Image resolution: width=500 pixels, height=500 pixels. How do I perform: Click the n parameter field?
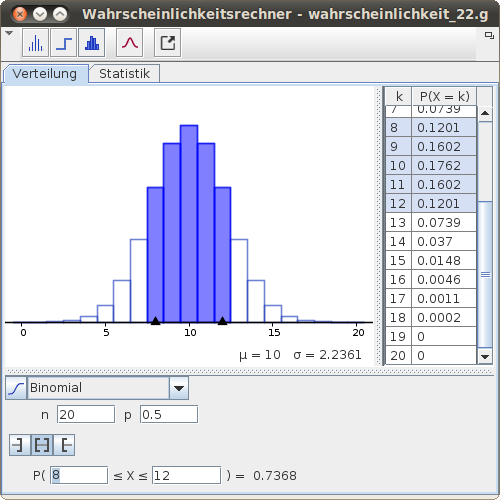click(x=86, y=415)
